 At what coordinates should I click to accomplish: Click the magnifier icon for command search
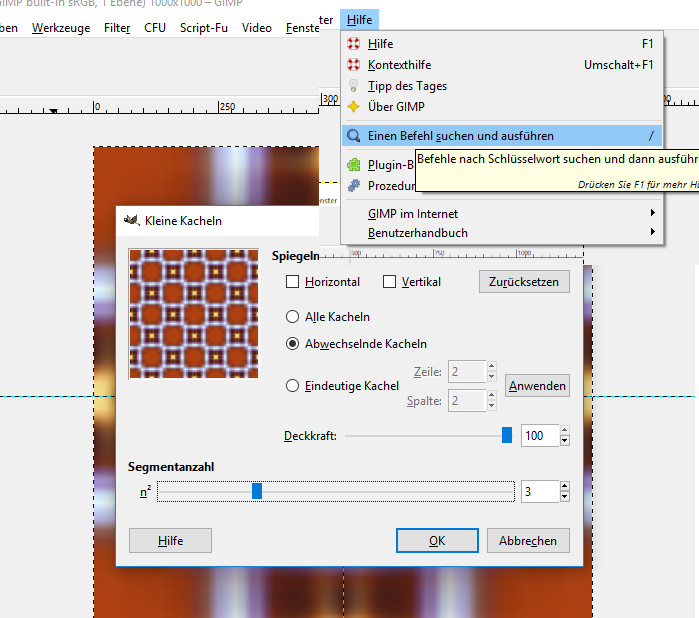tap(353, 136)
